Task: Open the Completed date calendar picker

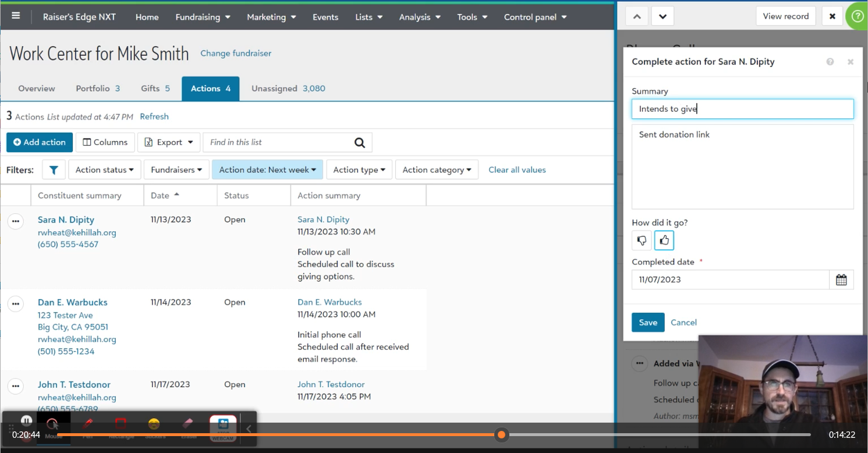Action: pos(841,279)
